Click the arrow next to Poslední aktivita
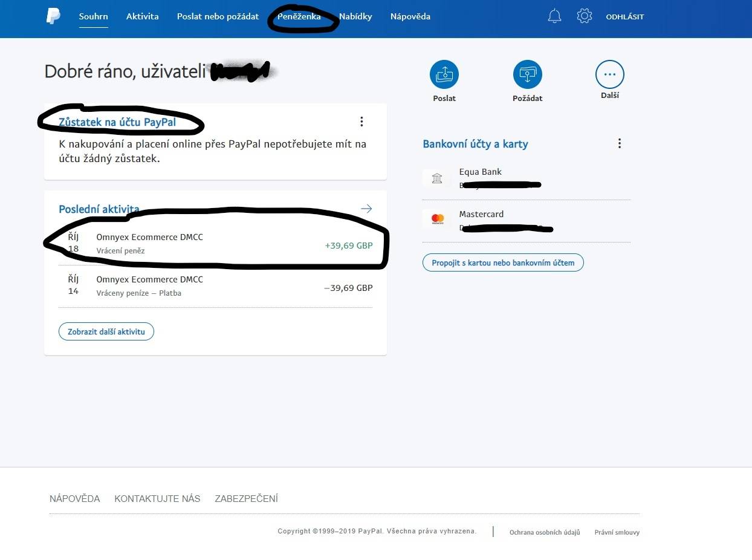This screenshot has width=752, height=560. pyautogui.click(x=366, y=209)
